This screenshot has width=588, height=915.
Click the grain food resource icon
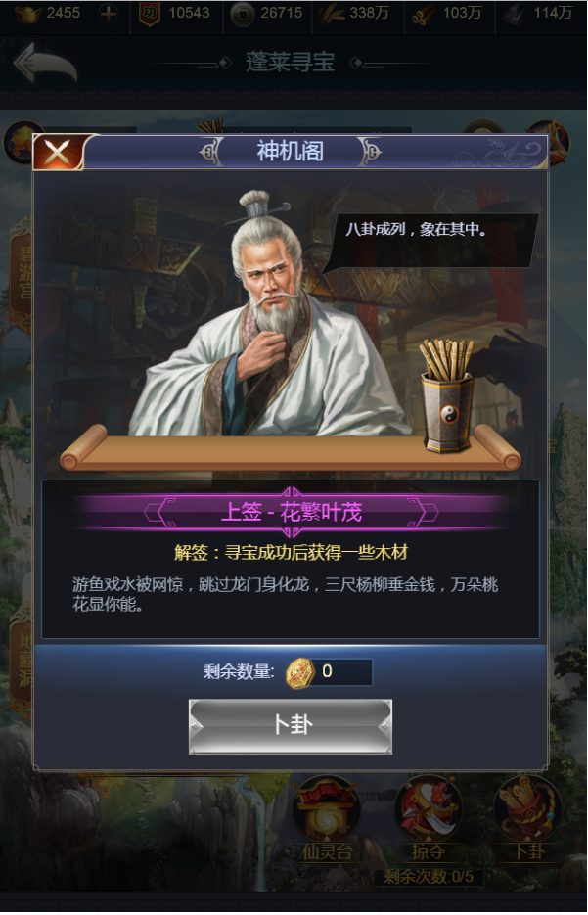(x=332, y=14)
